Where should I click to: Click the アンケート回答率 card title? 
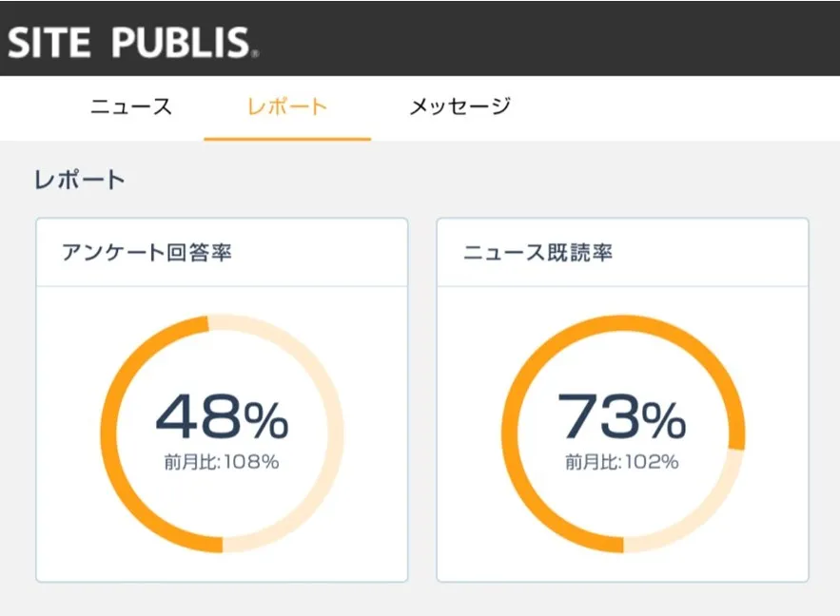[147, 253]
